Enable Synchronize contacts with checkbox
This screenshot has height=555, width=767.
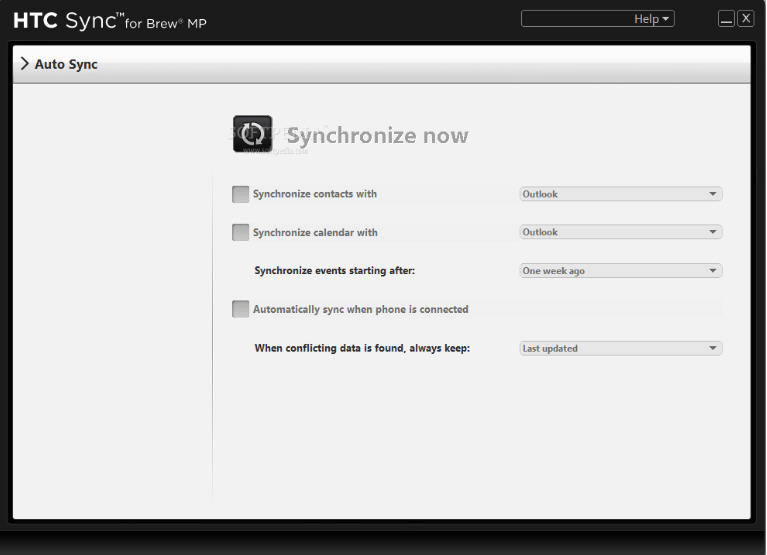[x=240, y=194]
